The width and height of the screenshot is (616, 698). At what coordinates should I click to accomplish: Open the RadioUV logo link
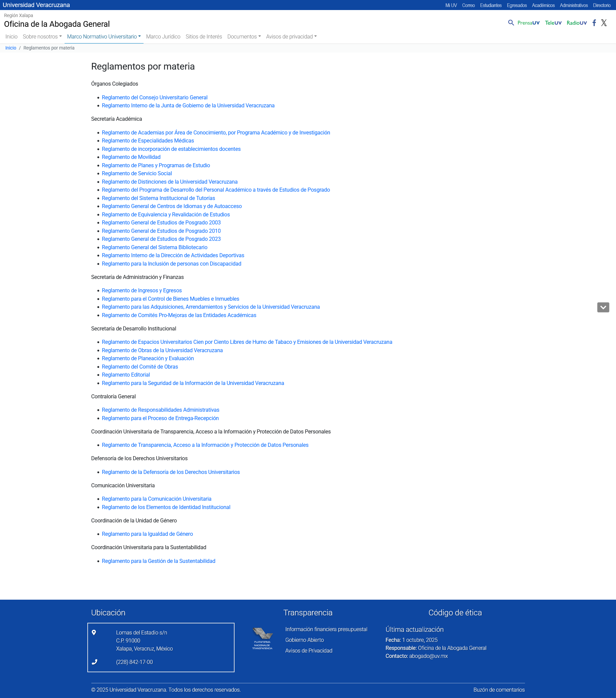click(577, 23)
